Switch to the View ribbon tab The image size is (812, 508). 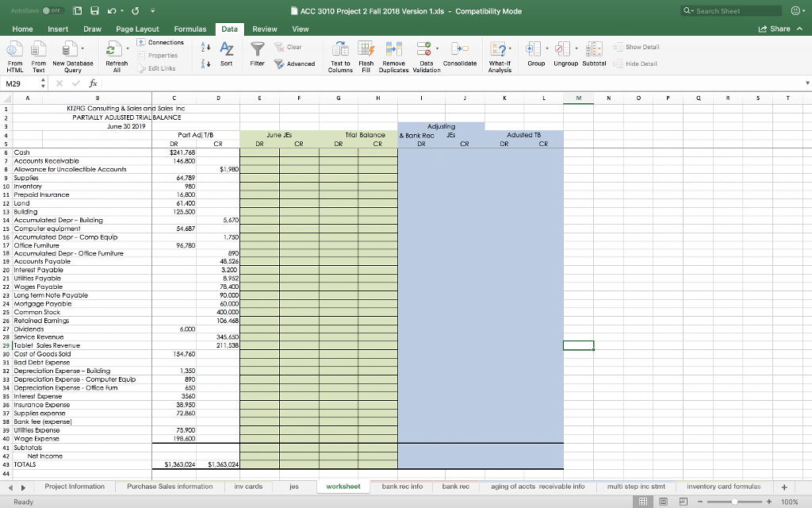pos(301,29)
